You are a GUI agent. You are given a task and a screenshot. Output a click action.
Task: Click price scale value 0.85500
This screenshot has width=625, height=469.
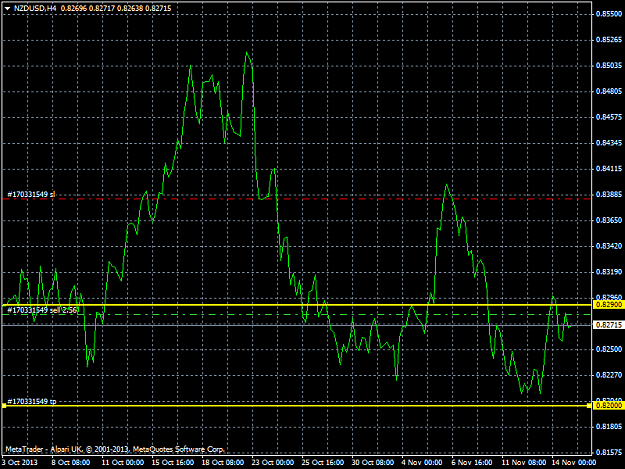[x=609, y=14]
